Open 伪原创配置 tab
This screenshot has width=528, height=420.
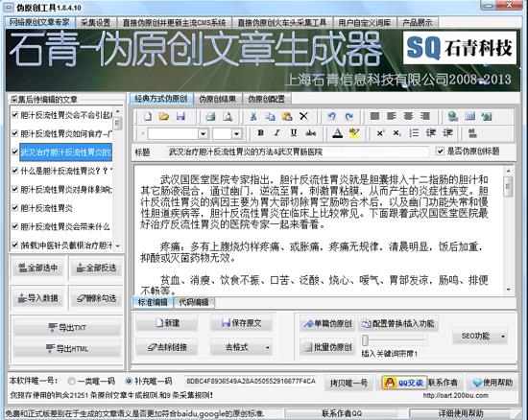tap(266, 99)
